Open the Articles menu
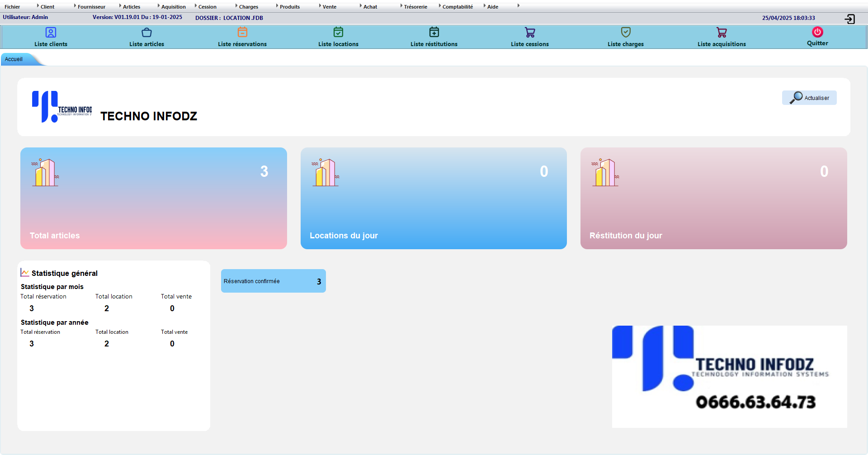This screenshot has width=868, height=455. pyautogui.click(x=132, y=7)
